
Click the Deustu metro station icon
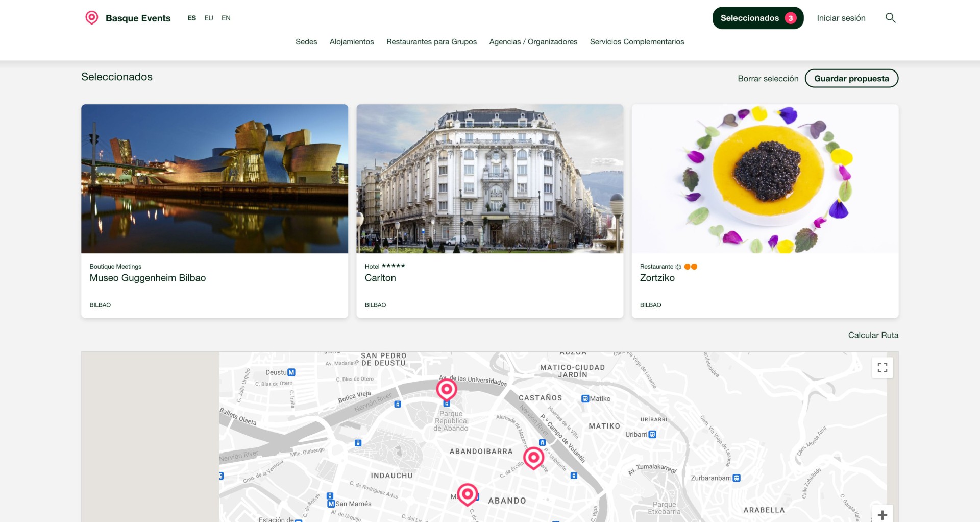coord(291,372)
